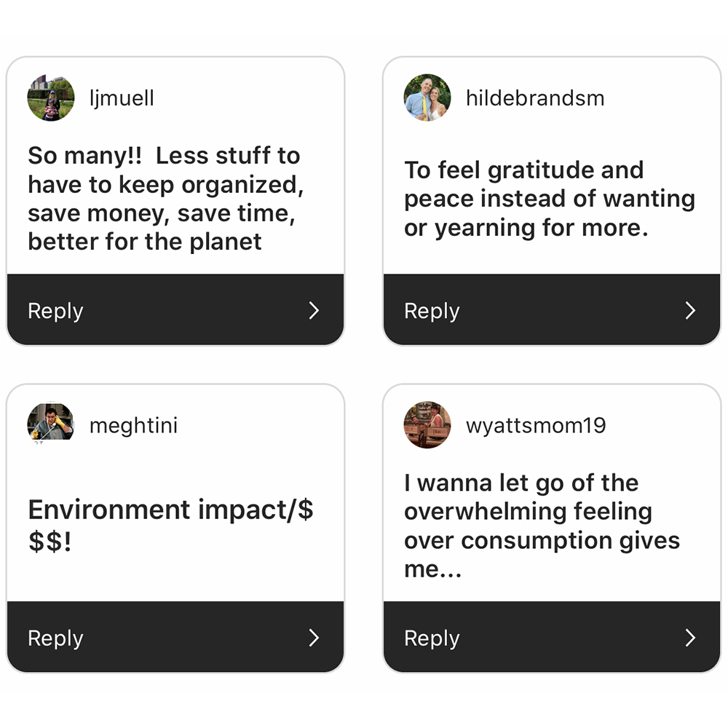Viewport: 728px width, 728px height.
Task: Reply to hildebrandsm's response
Action: click(552, 309)
